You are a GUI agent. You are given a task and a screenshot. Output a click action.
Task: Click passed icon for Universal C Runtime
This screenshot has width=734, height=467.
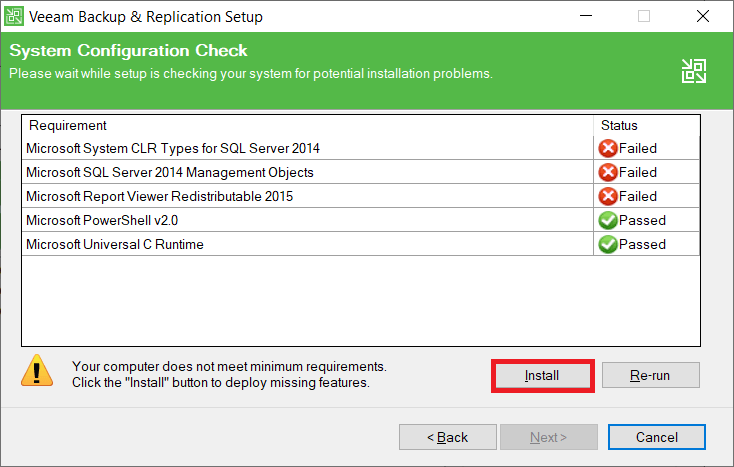(x=607, y=244)
